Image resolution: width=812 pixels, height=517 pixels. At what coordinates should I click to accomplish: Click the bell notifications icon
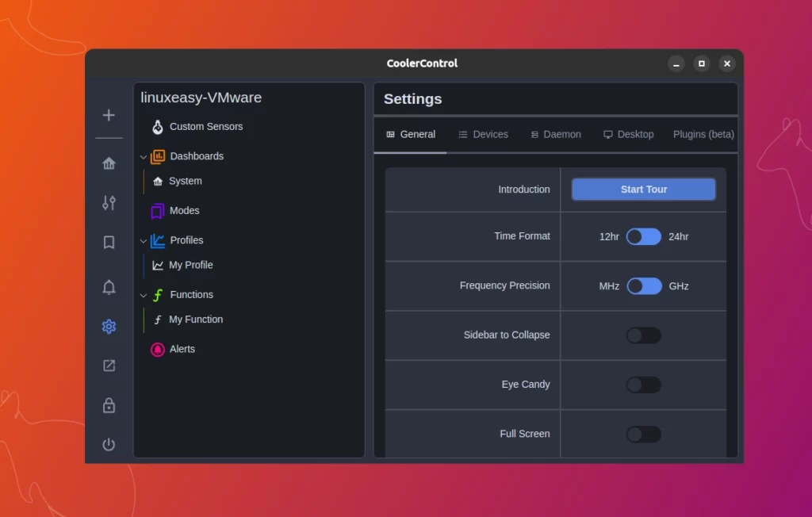coord(109,287)
